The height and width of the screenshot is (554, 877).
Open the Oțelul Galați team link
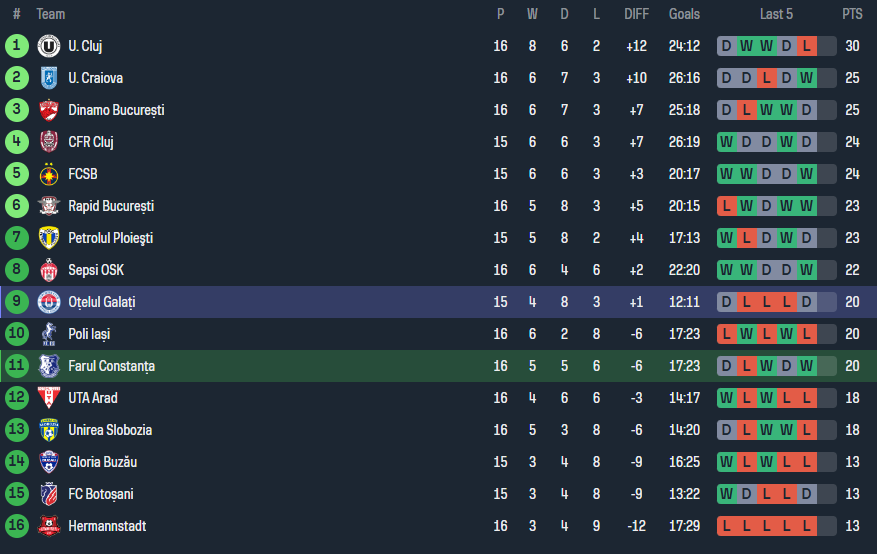click(x=101, y=302)
